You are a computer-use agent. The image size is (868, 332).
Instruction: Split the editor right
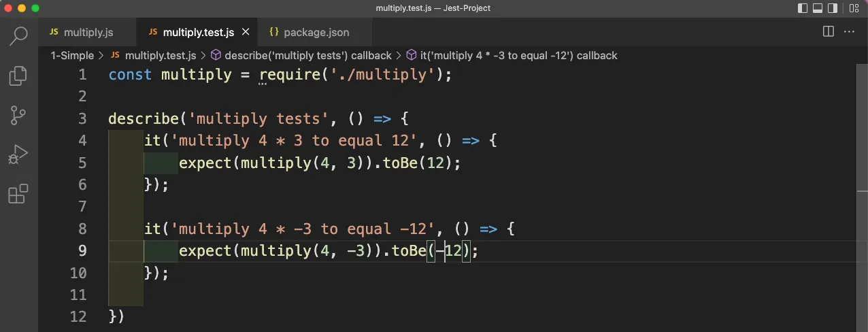click(x=829, y=31)
